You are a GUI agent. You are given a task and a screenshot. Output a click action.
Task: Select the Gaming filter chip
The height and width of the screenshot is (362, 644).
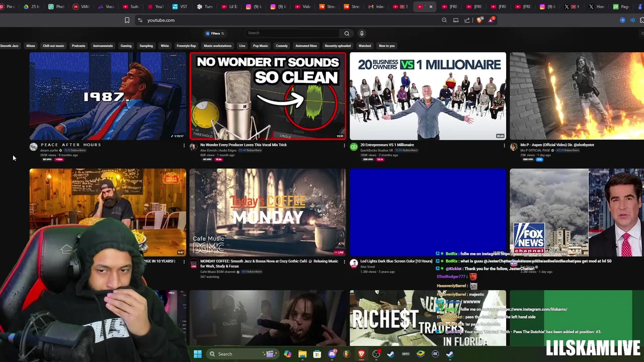(126, 46)
